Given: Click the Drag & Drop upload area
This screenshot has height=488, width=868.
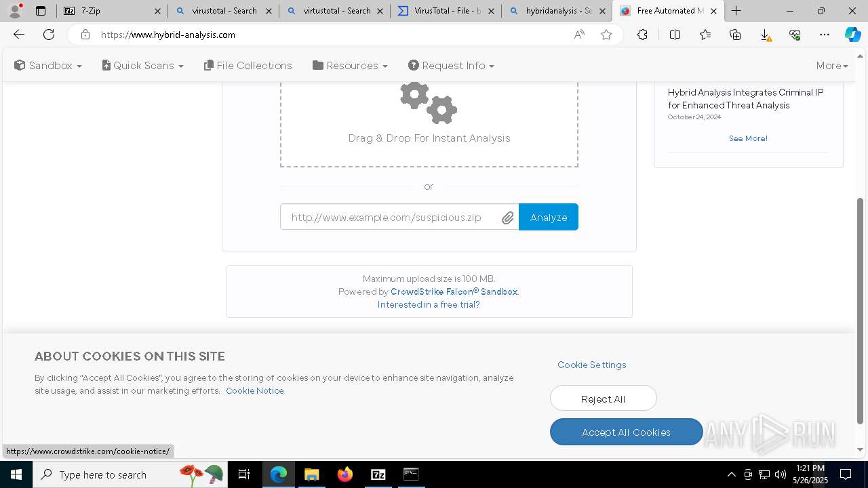Looking at the screenshot, I should coord(429,123).
